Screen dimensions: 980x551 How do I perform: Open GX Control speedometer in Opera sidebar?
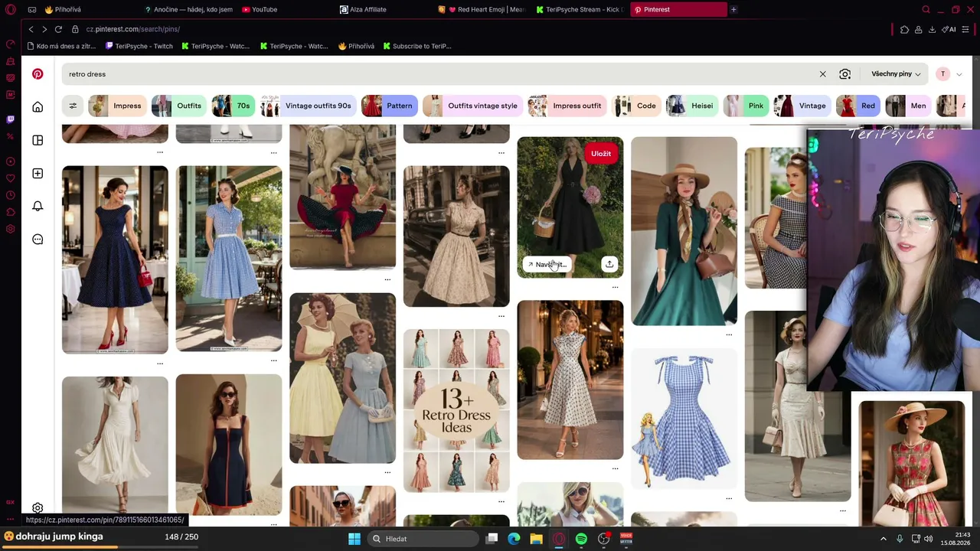11,44
